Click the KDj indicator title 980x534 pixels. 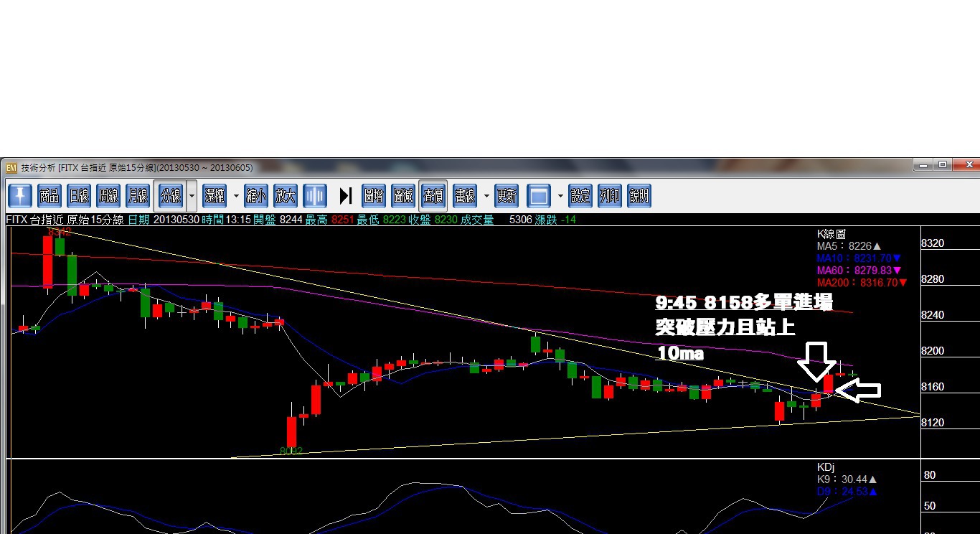coord(826,467)
